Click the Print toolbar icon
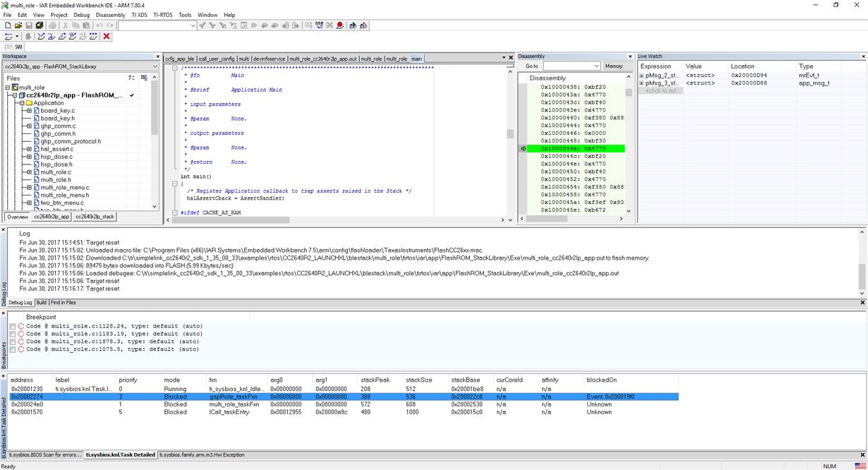The width and height of the screenshot is (868, 470). tap(53, 25)
